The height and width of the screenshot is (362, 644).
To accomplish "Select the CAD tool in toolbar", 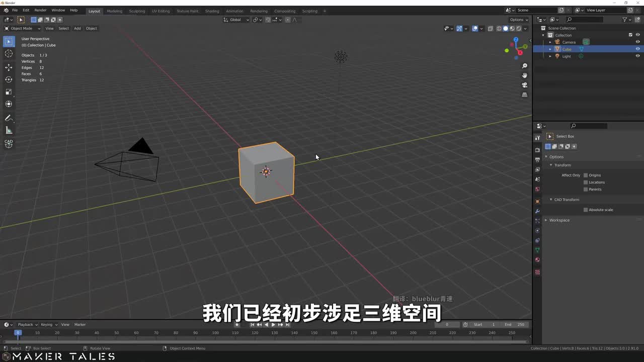I will click(x=9, y=143).
